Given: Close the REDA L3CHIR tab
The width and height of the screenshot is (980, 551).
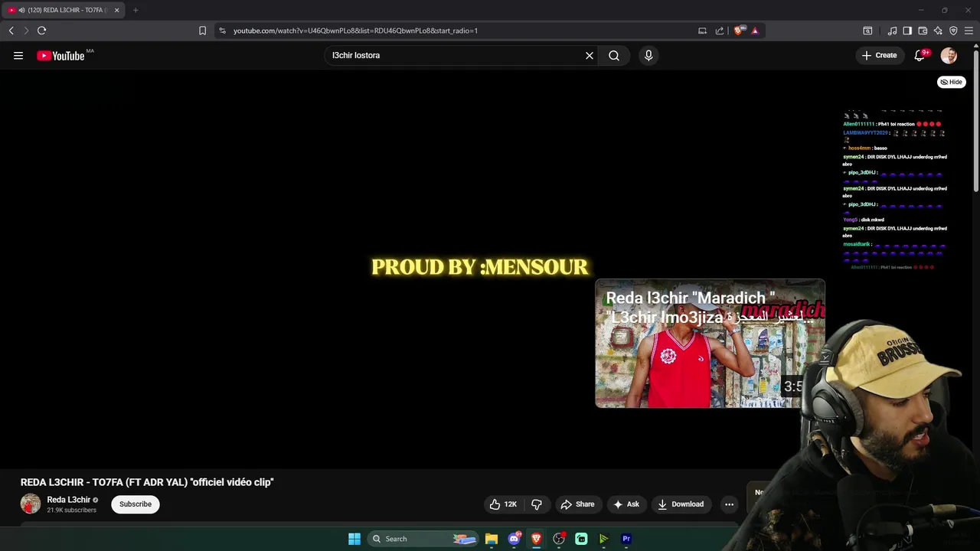Looking at the screenshot, I should (x=116, y=10).
